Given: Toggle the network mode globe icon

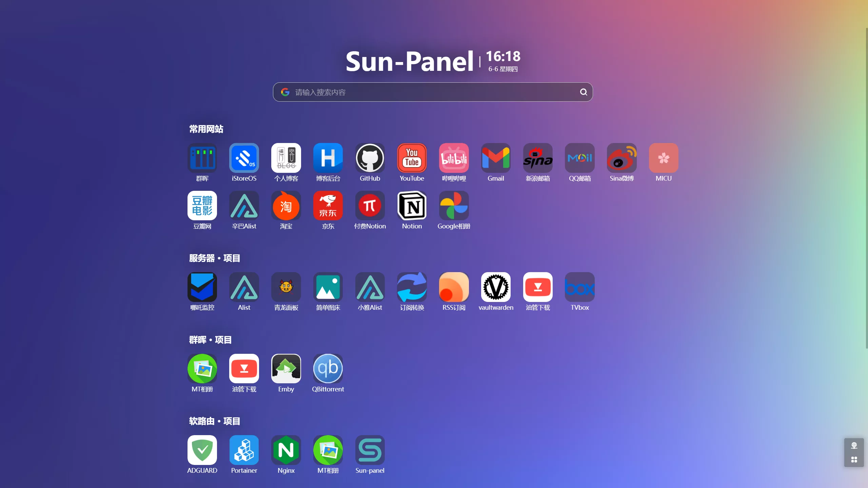Looking at the screenshot, I should [854, 445].
